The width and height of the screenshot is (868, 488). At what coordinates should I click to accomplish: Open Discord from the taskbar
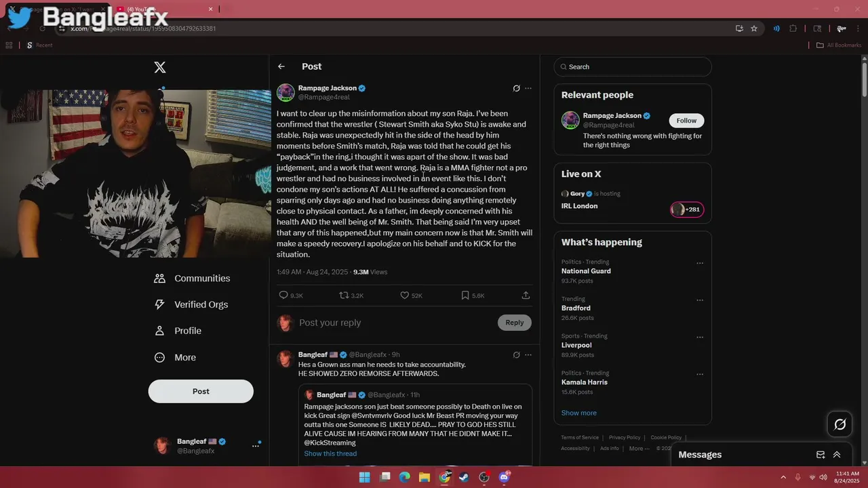point(504,477)
